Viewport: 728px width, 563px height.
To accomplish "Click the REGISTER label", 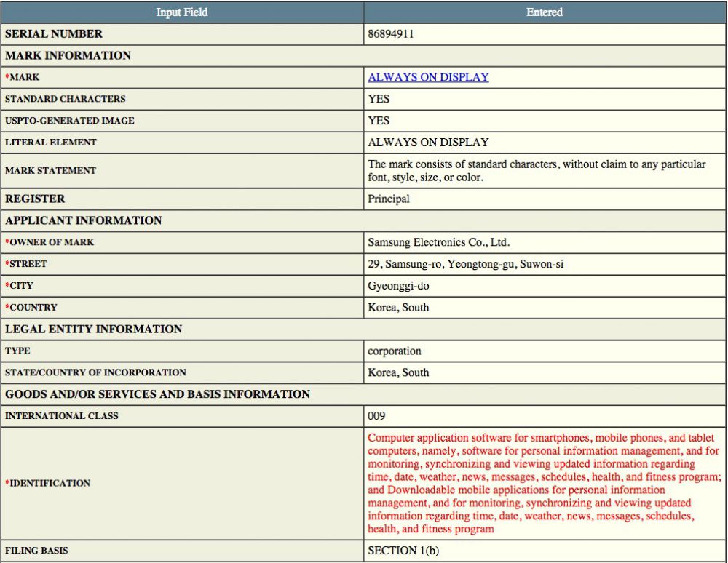I will (35, 199).
